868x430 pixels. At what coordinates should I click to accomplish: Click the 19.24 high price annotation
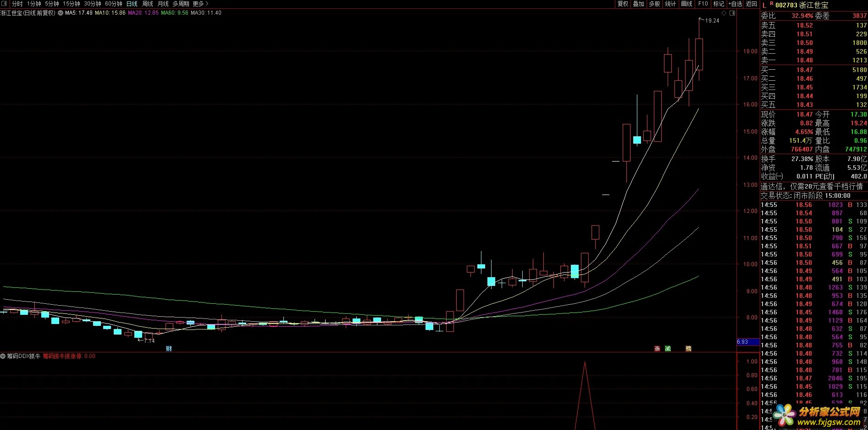(712, 21)
